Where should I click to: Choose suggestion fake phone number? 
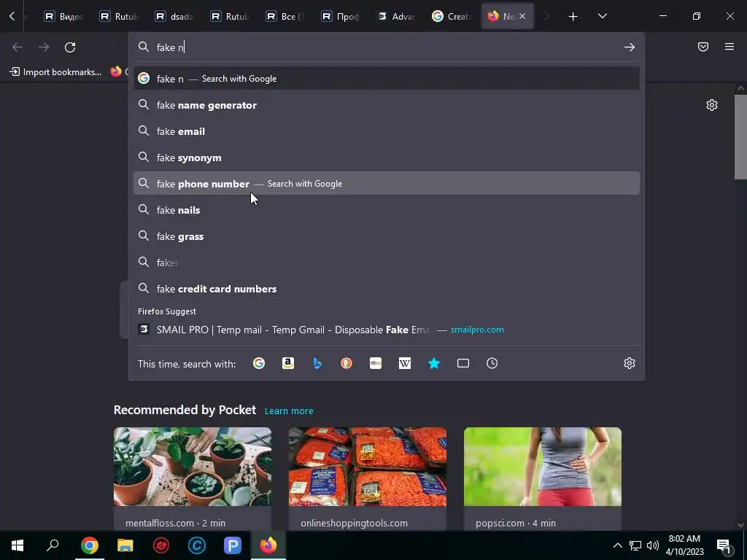tap(387, 183)
